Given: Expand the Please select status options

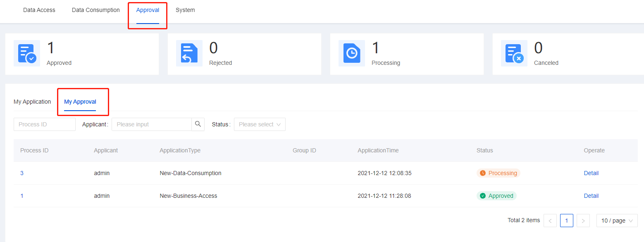Looking at the screenshot, I should pyautogui.click(x=260, y=124).
